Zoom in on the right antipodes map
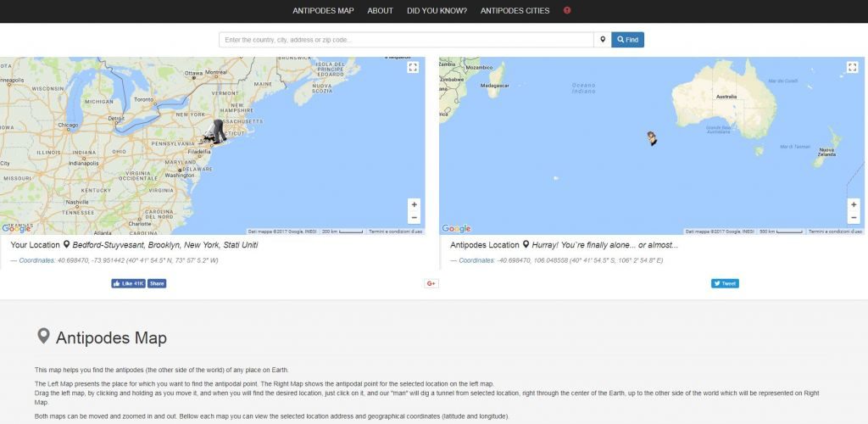 (x=853, y=204)
